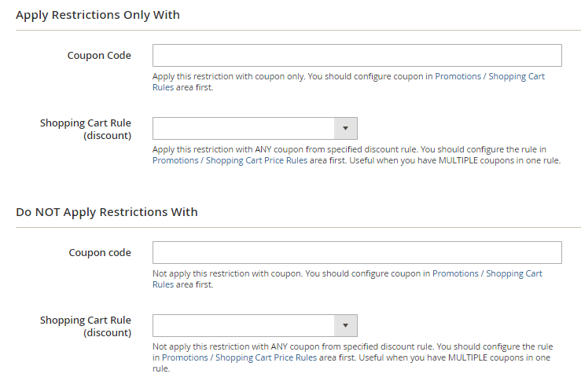
Task: Click the lowercase 'Coupon code' label
Action: pyautogui.click(x=100, y=252)
